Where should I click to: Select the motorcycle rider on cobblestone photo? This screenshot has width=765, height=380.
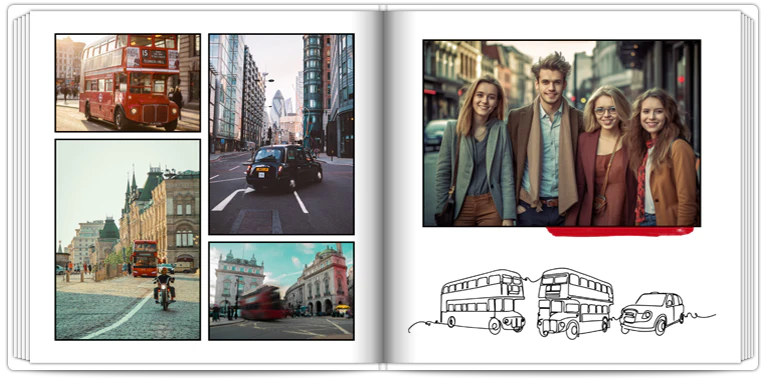[128, 240]
